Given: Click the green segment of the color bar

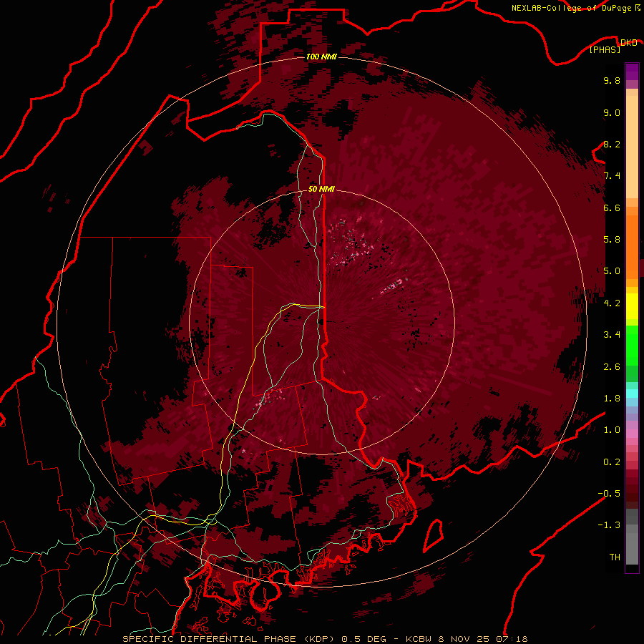Looking at the screenshot, I should click(632, 345).
